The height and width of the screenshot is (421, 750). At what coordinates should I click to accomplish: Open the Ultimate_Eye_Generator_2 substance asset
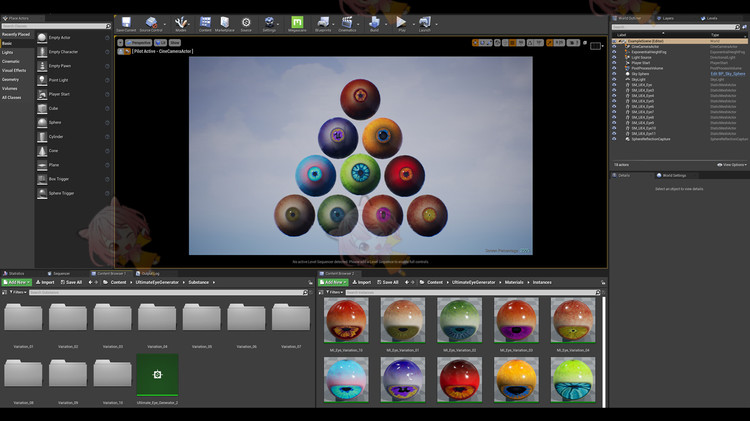click(x=157, y=375)
